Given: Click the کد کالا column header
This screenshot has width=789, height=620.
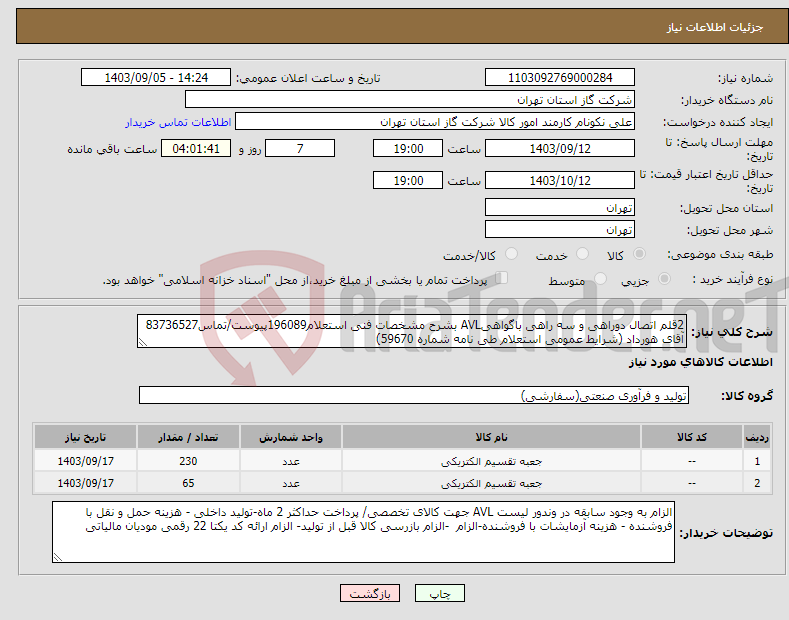Looking at the screenshot, I should (692, 437).
